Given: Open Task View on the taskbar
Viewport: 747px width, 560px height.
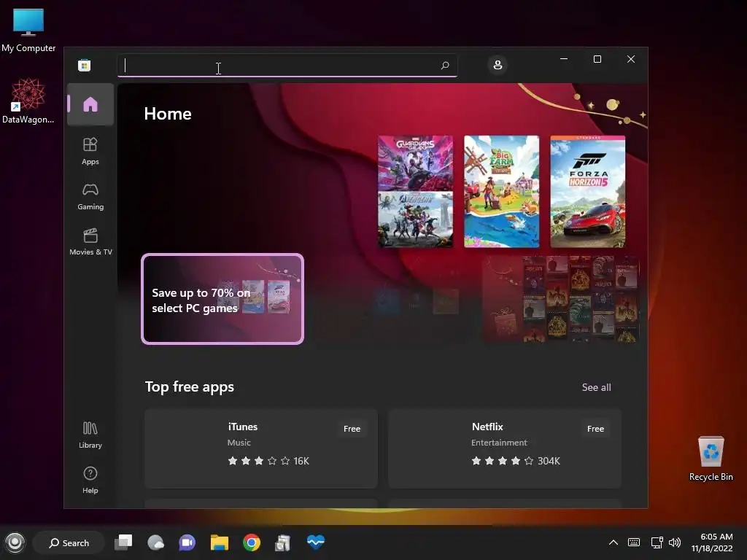Looking at the screenshot, I should coord(123,542).
